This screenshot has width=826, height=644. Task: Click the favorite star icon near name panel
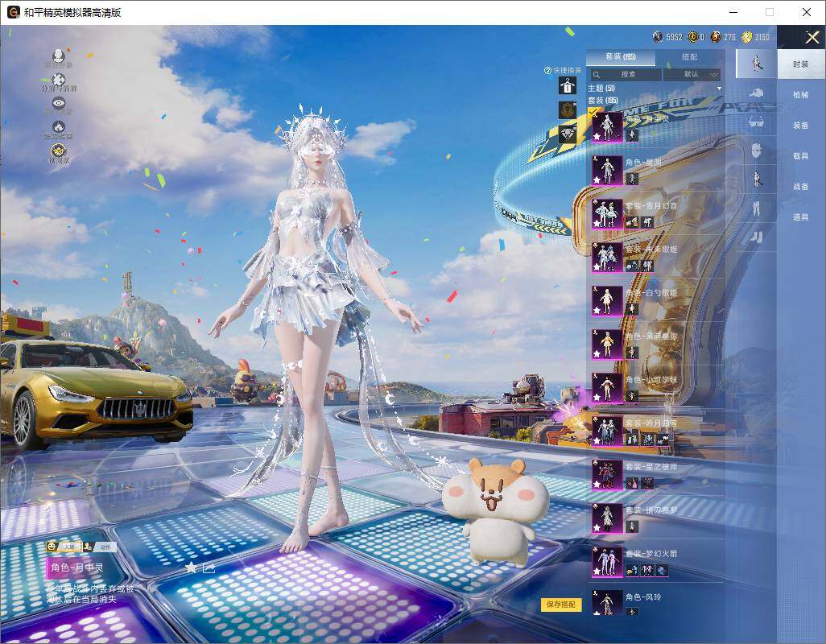point(191,568)
